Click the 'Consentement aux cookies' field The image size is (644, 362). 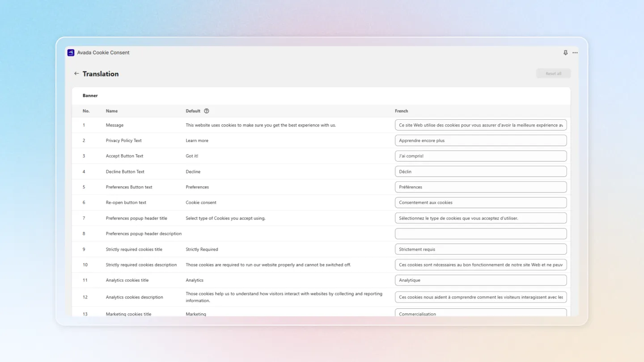pyautogui.click(x=481, y=202)
